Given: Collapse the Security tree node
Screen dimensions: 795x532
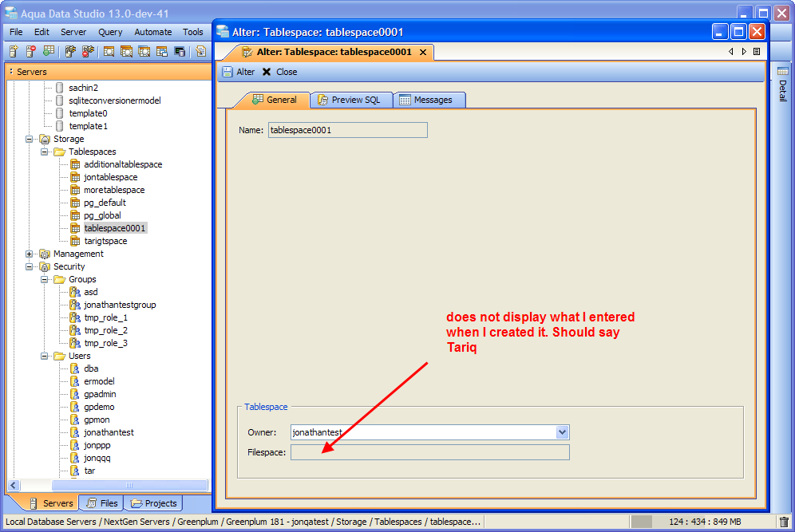Looking at the screenshot, I should 30,266.
